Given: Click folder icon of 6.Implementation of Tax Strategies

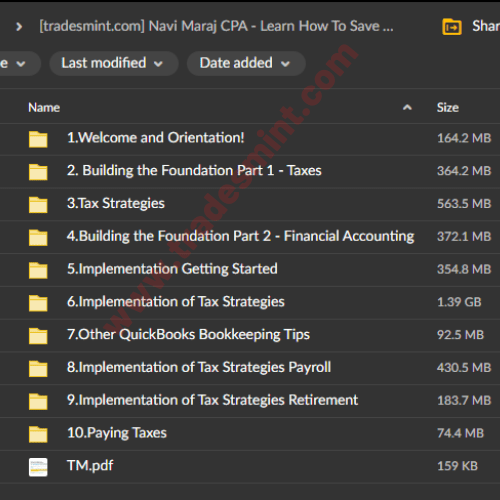Looking at the screenshot, I should click(x=38, y=303).
